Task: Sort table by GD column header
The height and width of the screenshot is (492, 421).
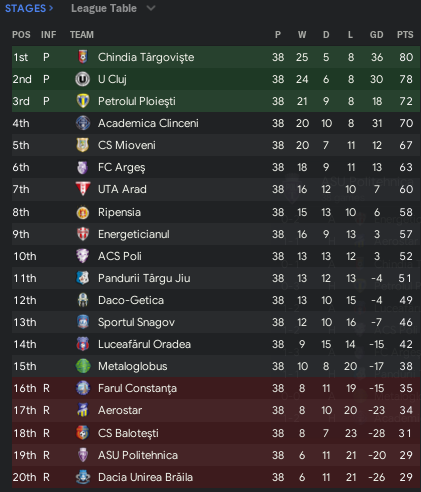Action: 376,35
